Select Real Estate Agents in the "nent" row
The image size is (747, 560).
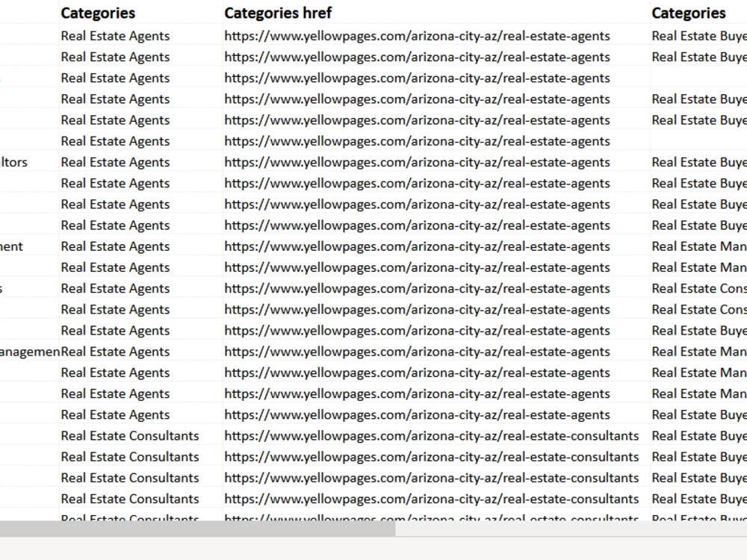(115, 246)
